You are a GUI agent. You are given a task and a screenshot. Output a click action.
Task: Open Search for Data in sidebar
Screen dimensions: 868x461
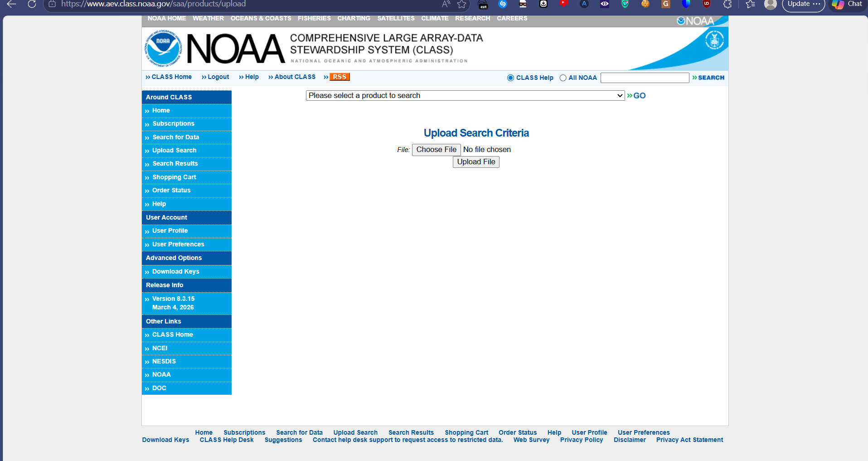pos(176,137)
